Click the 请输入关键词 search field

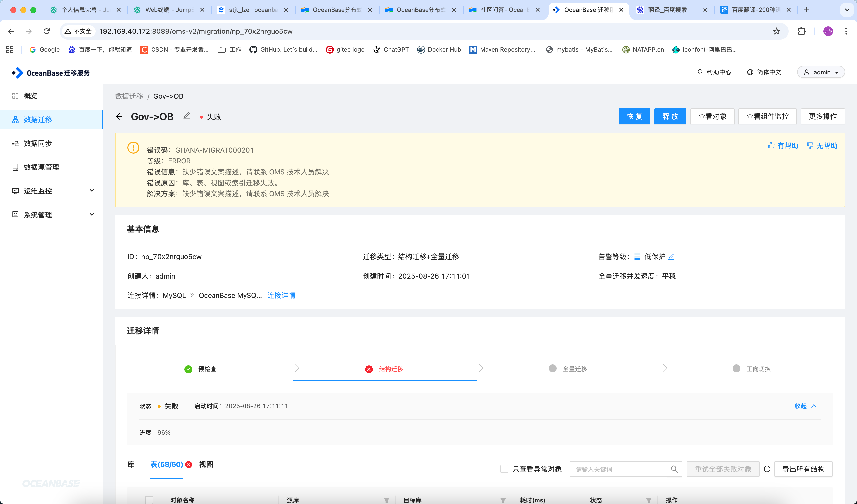point(618,469)
